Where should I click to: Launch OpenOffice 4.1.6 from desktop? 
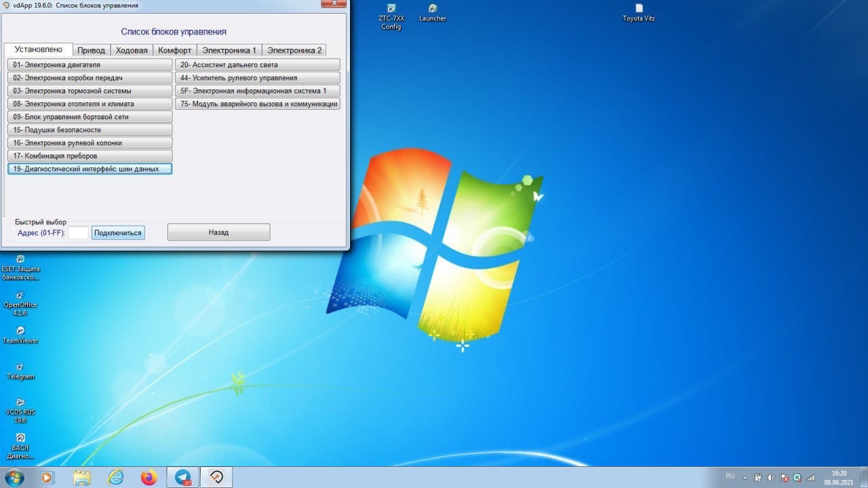(20, 304)
